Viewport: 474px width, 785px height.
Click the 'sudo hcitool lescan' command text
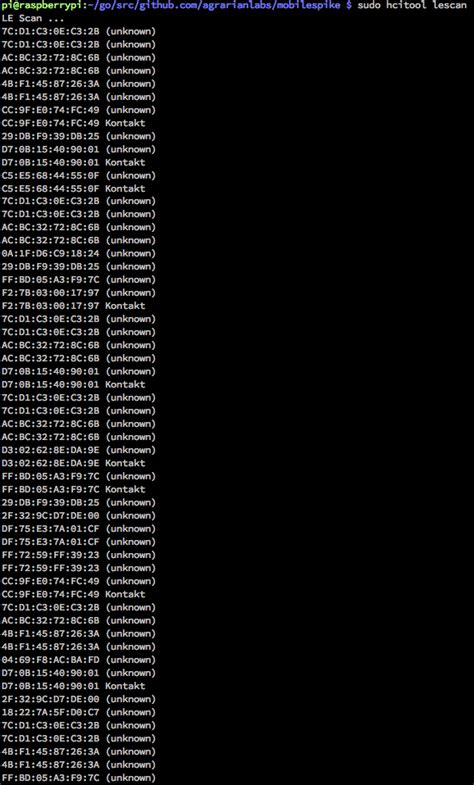pyautogui.click(x=412, y=5)
